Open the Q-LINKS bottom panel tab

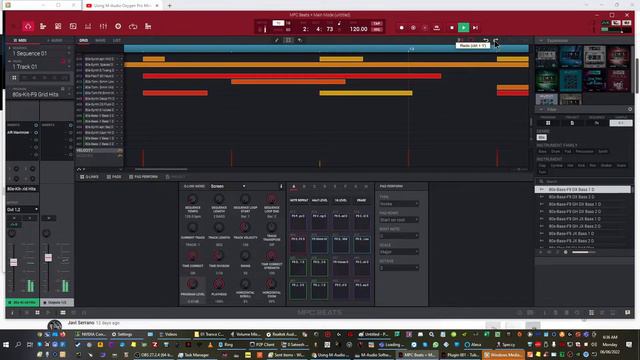[x=89, y=177]
